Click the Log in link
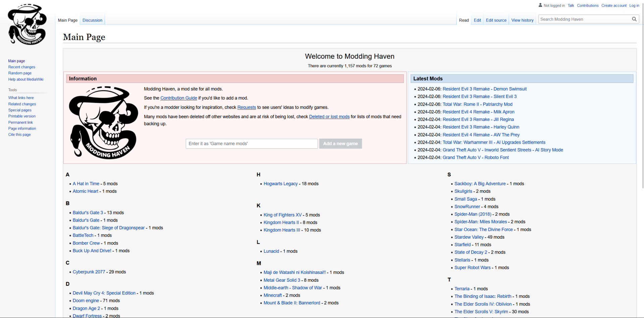 (634, 5)
